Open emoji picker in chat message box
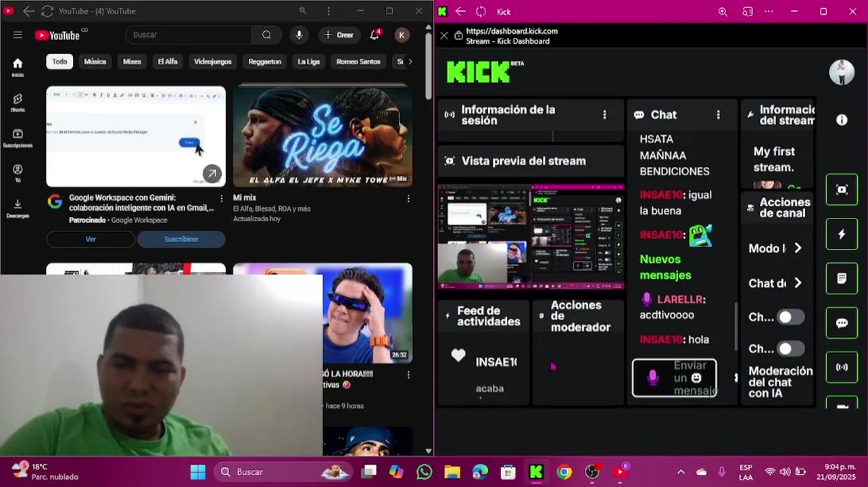Screen dimensions: 868x487 (x=696, y=378)
